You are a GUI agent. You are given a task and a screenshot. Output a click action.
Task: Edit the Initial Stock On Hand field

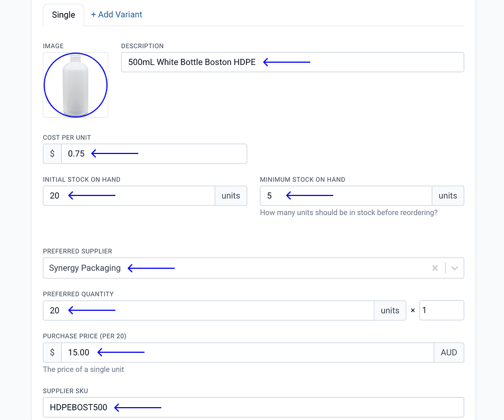click(129, 195)
